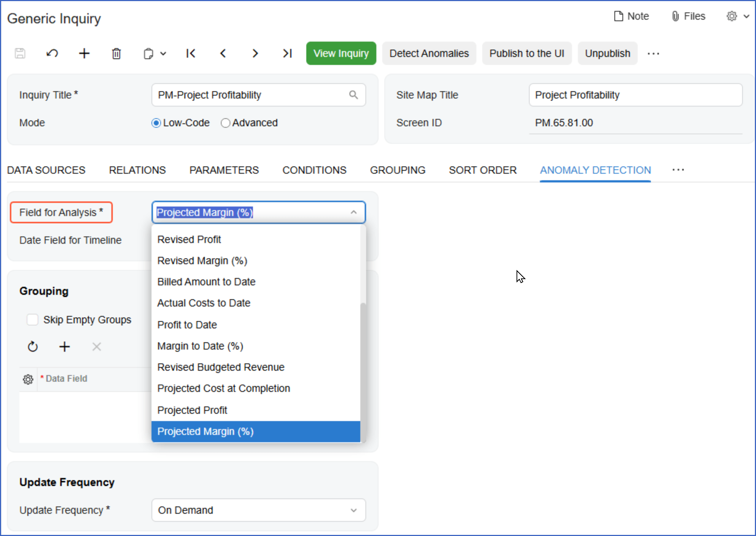The width and height of the screenshot is (756, 536).
Task: Open the grid column settings gear
Action: click(x=28, y=379)
